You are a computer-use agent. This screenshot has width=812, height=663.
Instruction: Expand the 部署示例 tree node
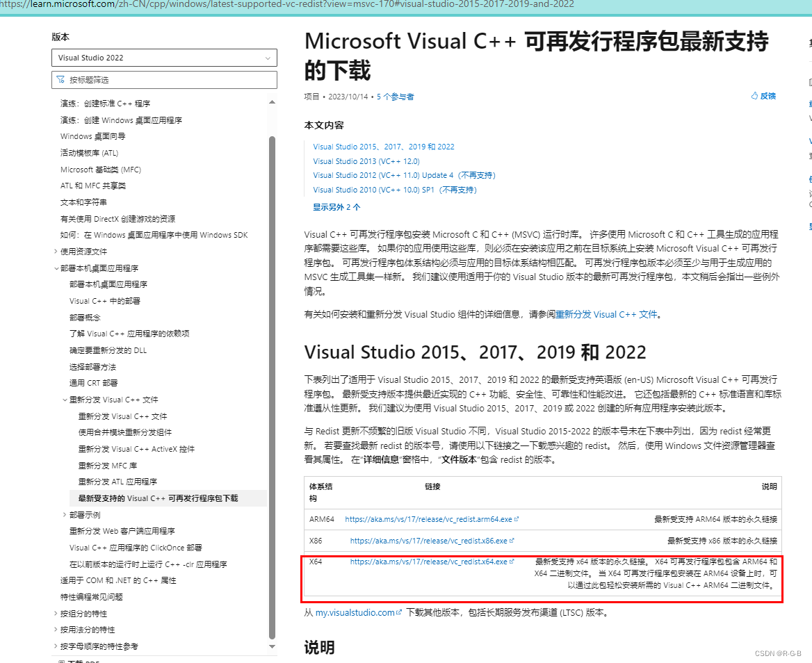pos(65,515)
